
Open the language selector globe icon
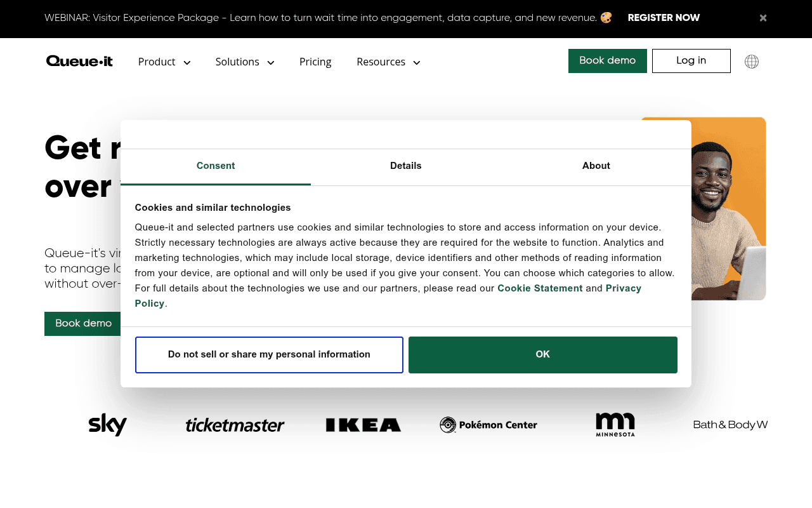pyautogui.click(x=752, y=61)
